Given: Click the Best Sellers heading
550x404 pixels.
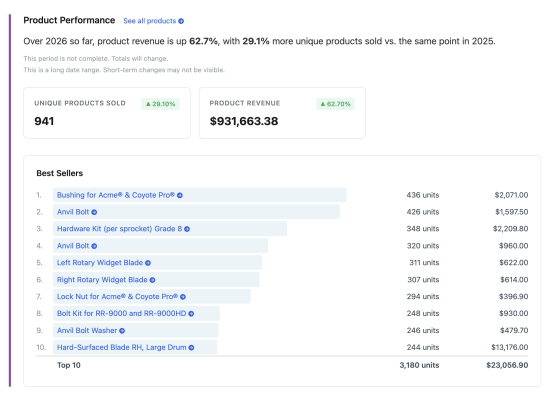Looking at the screenshot, I should click(60, 173).
